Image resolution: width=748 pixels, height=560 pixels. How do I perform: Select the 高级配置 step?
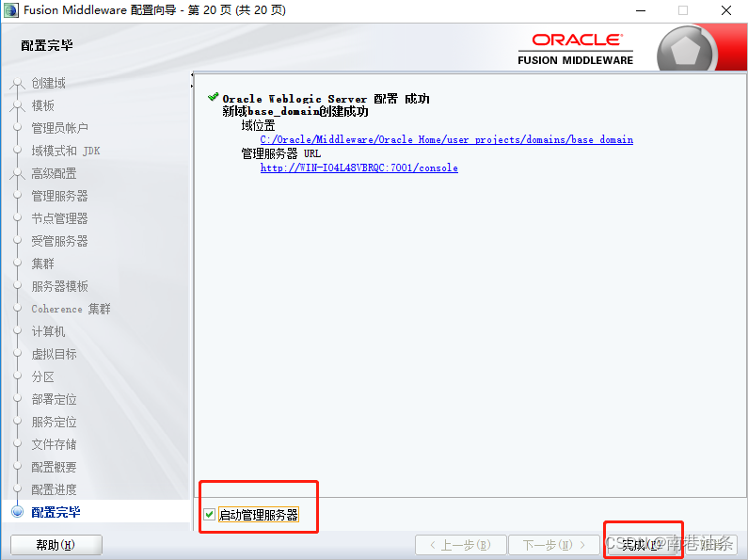pos(54,173)
